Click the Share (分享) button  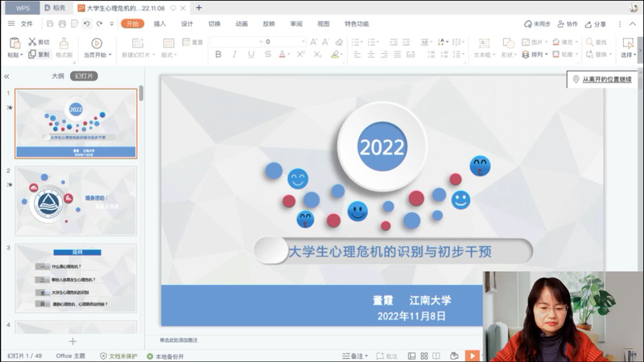596,24
